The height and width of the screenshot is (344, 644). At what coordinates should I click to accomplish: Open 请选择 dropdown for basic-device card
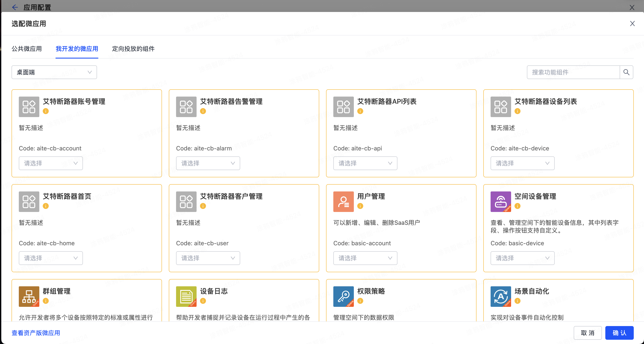pos(522,258)
